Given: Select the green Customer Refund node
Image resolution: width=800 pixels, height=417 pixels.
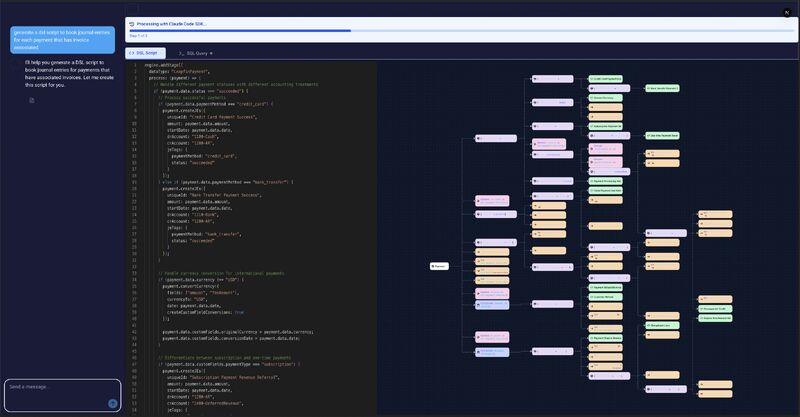Looking at the screenshot, I should tap(606, 297).
